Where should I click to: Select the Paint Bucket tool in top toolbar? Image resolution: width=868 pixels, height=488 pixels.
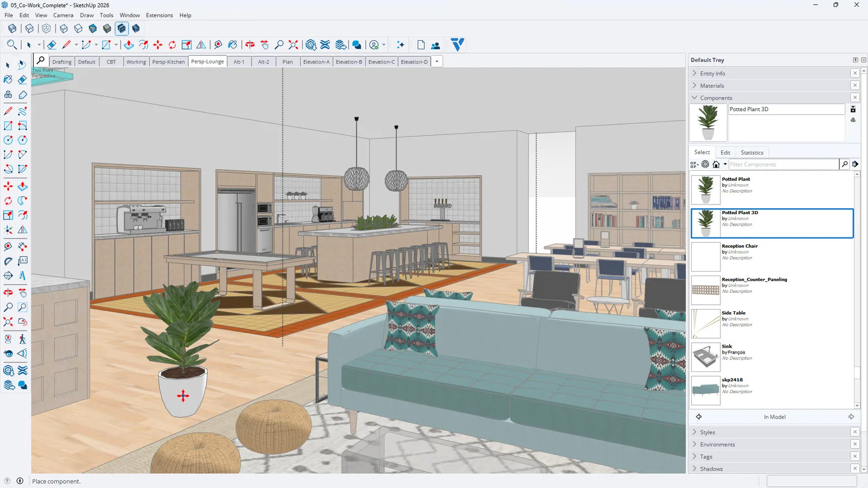(x=232, y=45)
